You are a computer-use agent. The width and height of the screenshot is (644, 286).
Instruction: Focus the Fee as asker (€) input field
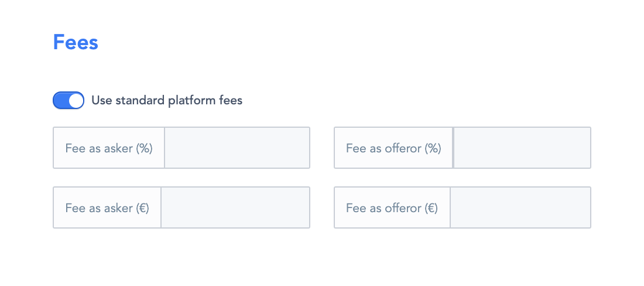(235, 207)
